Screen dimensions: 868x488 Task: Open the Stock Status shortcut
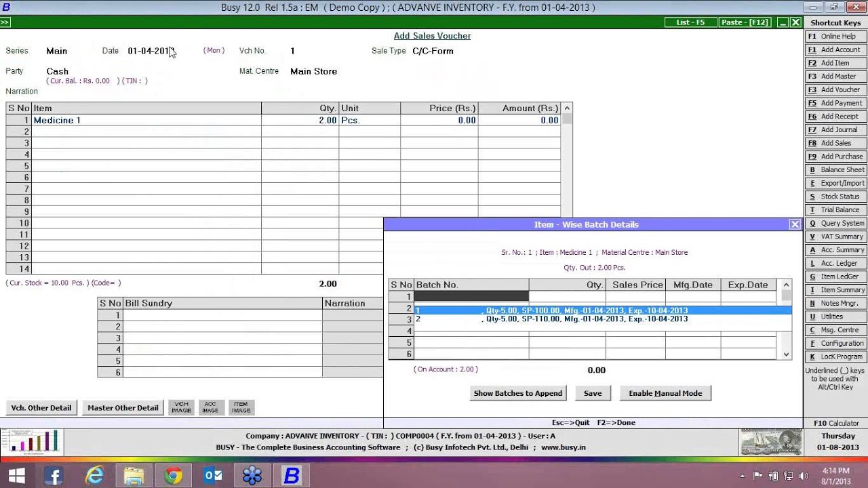pyautogui.click(x=835, y=197)
